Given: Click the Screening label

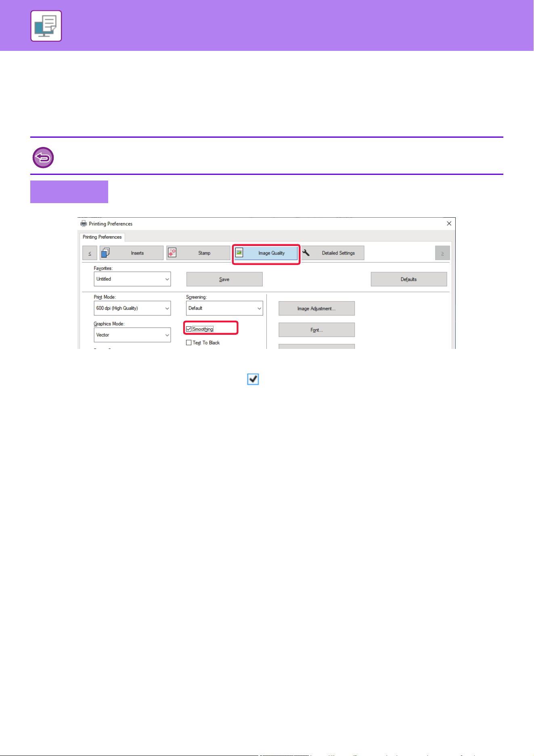Looking at the screenshot, I should click(196, 297).
